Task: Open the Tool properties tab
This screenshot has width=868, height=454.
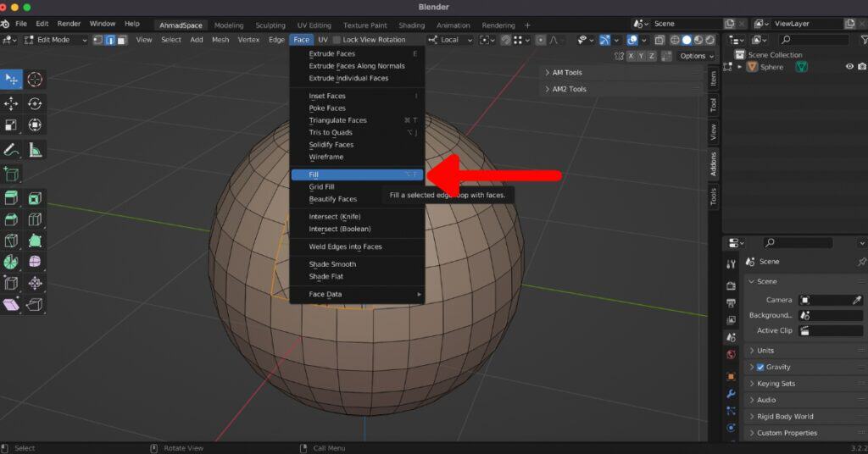Action: (731, 264)
